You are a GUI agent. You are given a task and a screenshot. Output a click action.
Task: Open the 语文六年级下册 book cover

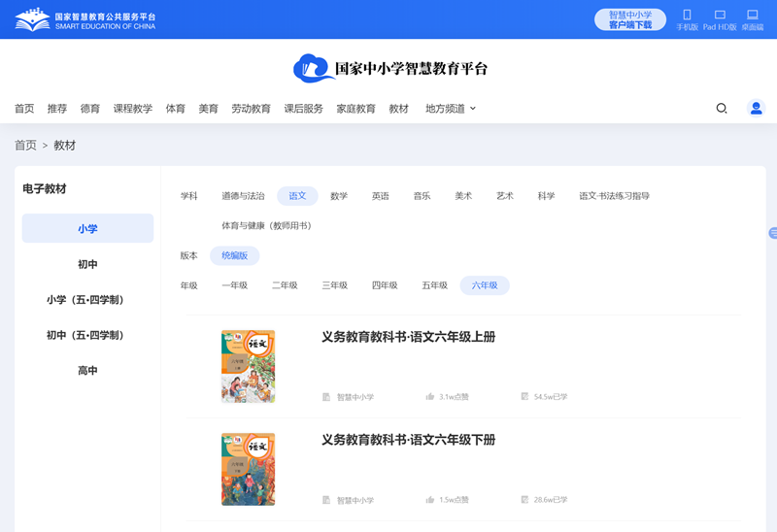[x=248, y=470]
